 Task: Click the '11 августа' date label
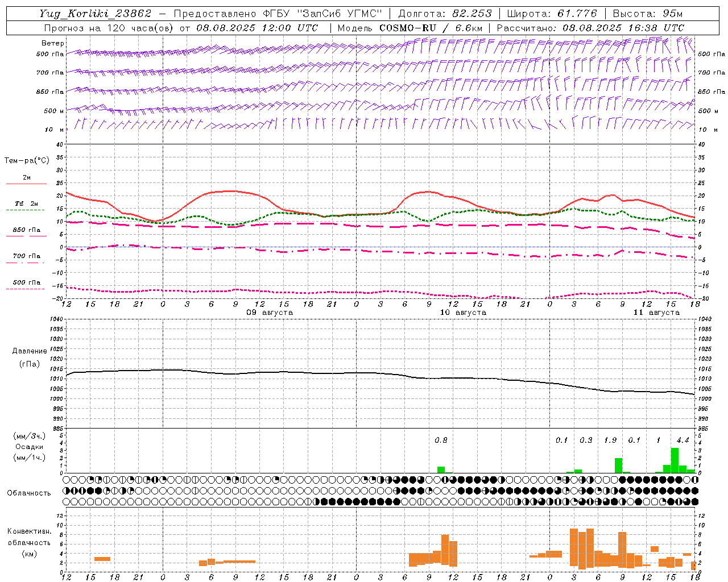[x=656, y=313]
